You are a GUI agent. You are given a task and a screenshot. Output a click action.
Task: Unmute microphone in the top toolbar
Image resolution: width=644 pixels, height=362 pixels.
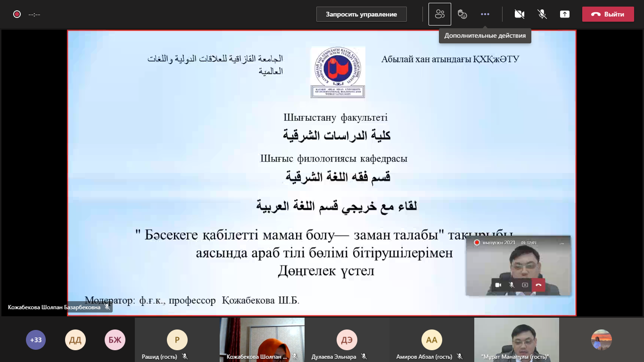pos(542,14)
